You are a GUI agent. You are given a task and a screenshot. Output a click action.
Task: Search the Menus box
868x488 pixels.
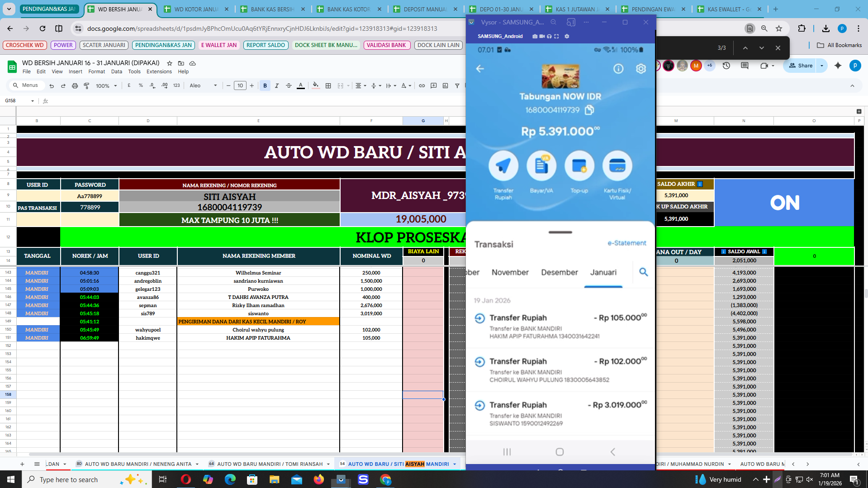[x=26, y=85]
